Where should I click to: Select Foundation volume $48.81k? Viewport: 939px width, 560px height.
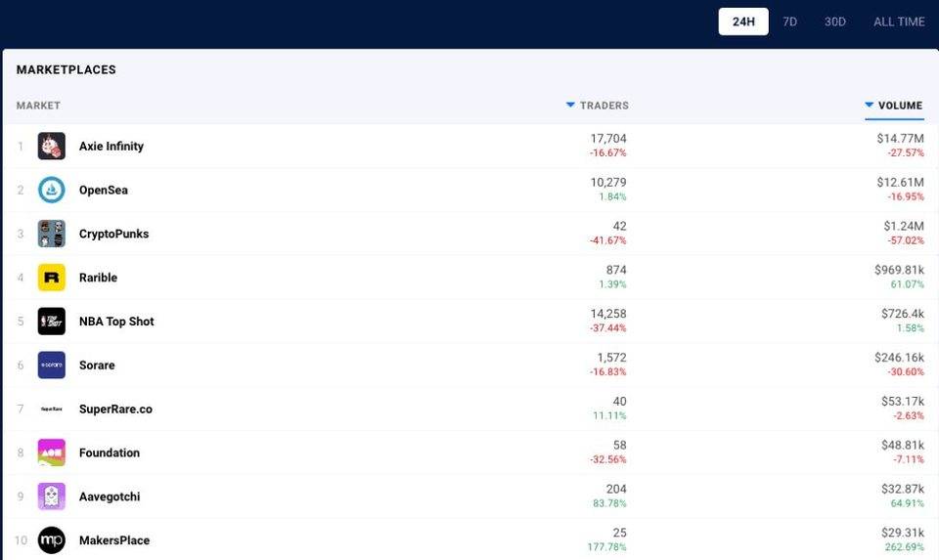(903, 445)
